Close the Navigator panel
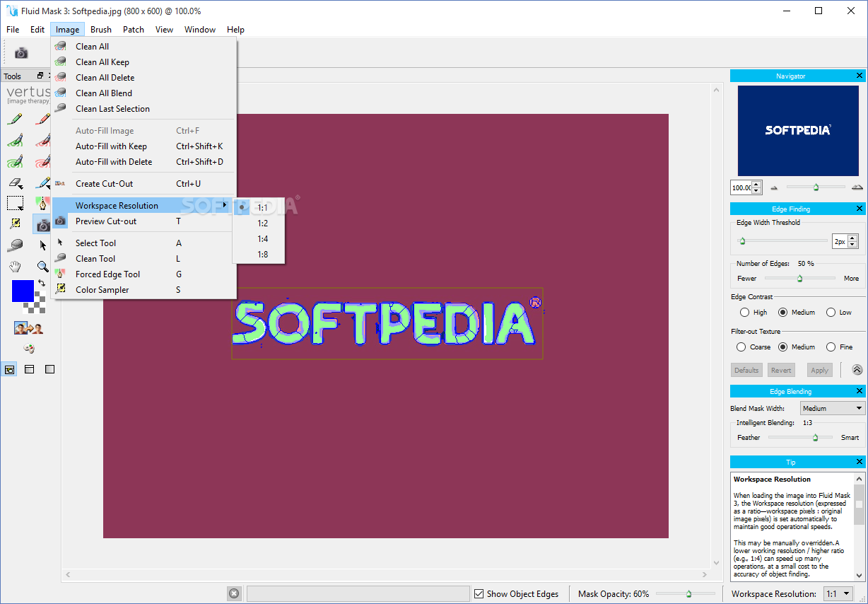 click(860, 76)
